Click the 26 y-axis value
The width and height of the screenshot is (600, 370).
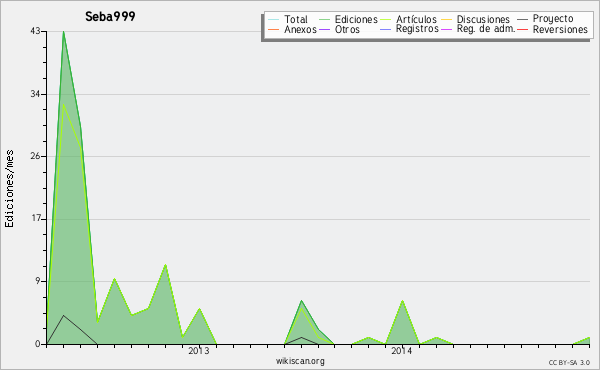pyautogui.click(x=35, y=156)
